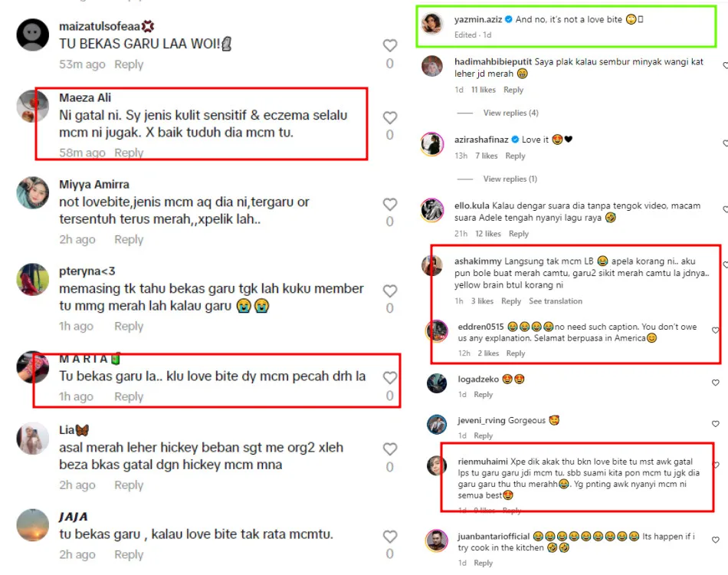Reply to ello.kula's Adele comment
Viewport: 728px width, 575px height.
point(519,234)
